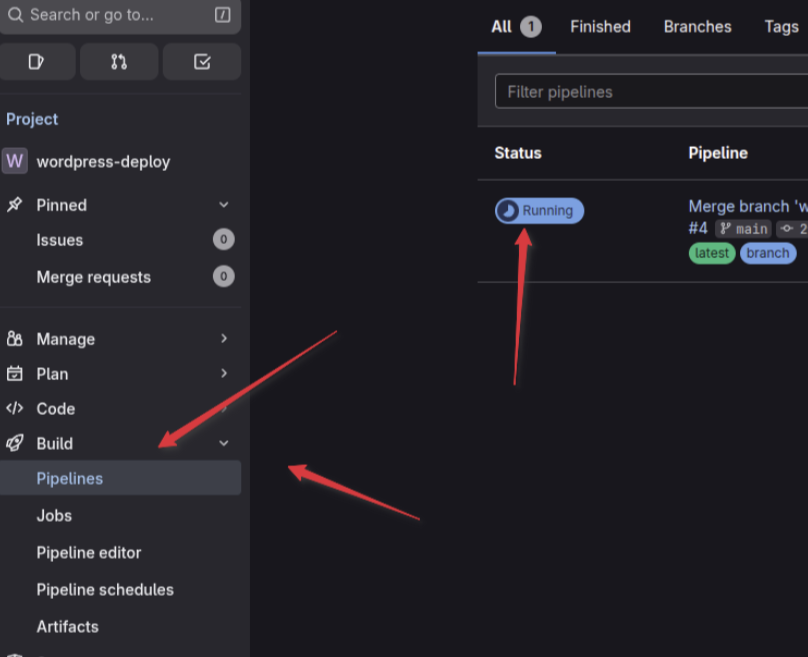Click the branch blue label
808x657 pixels.
(x=768, y=253)
